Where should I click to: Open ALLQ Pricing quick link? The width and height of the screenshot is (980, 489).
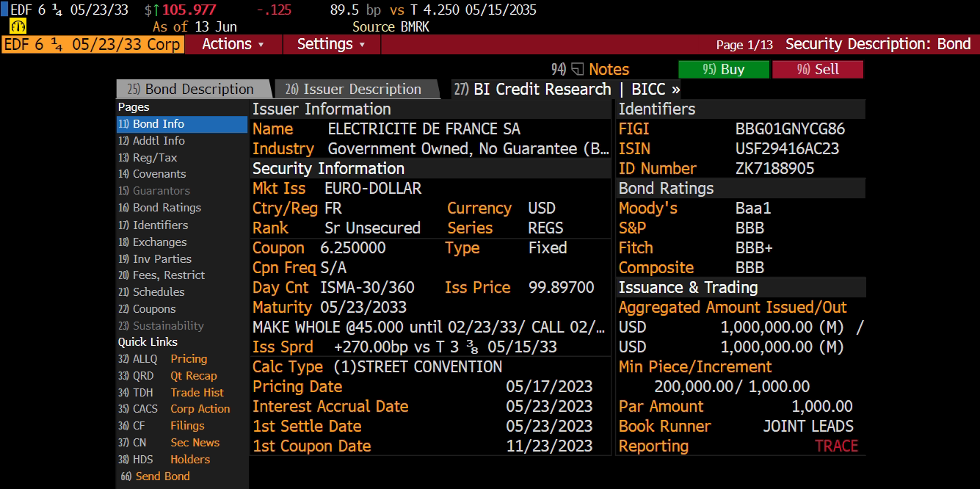pos(163,359)
